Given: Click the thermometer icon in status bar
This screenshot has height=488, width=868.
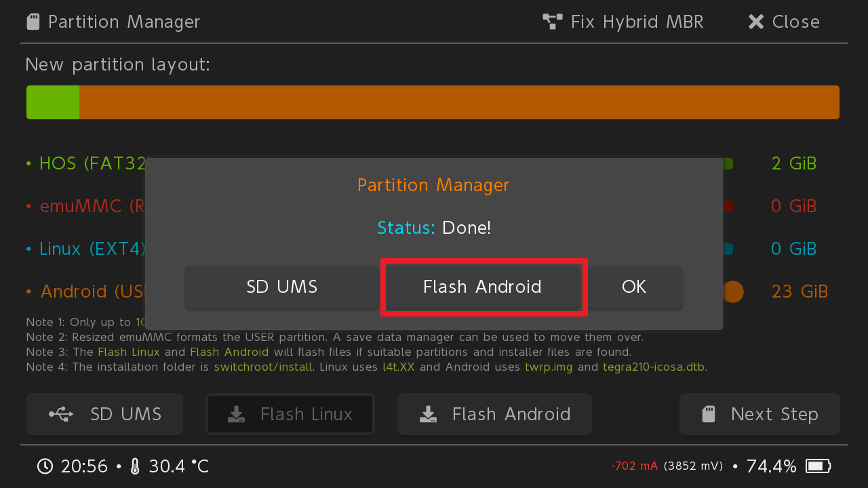Looking at the screenshot, I should [135, 466].
